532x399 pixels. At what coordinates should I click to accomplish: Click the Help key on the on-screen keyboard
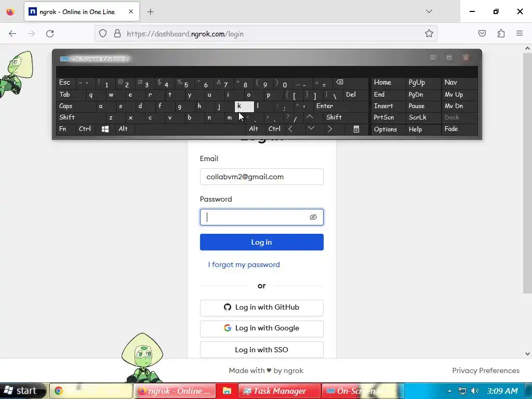pos(423,129)
